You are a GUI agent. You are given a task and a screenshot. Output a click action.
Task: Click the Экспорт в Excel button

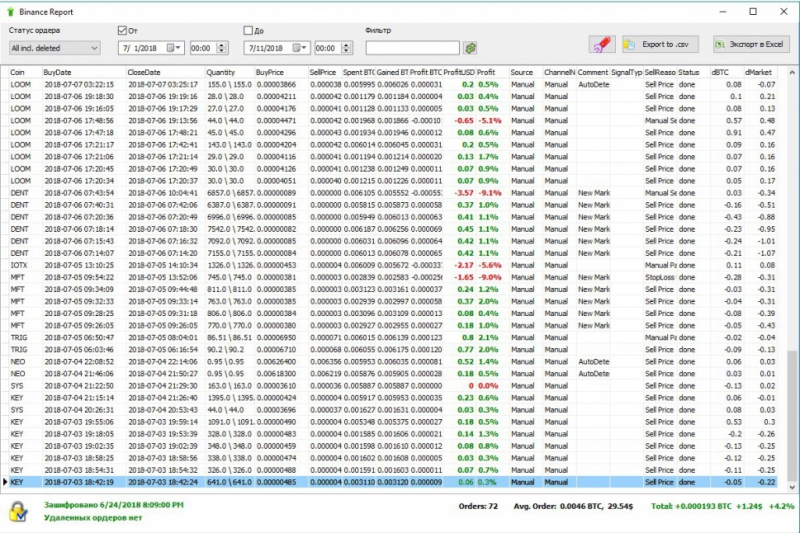coord(750,45)
